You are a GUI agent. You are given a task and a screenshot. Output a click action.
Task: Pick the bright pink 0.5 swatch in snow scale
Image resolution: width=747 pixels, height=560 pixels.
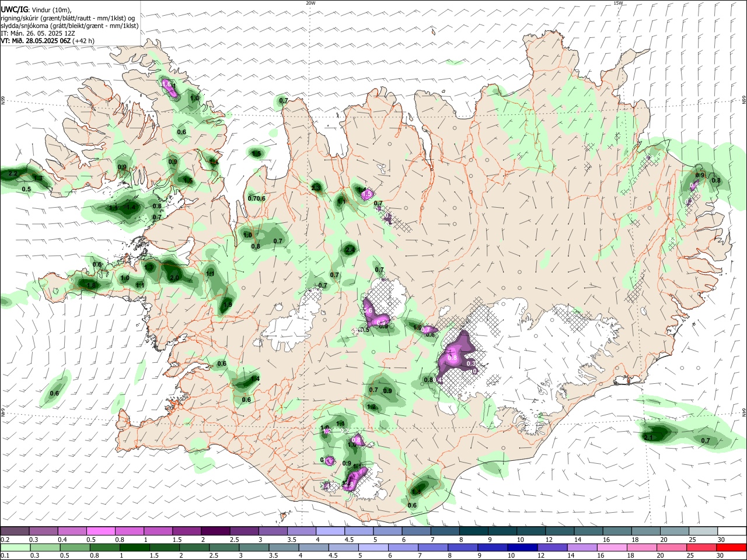point(100,531)
